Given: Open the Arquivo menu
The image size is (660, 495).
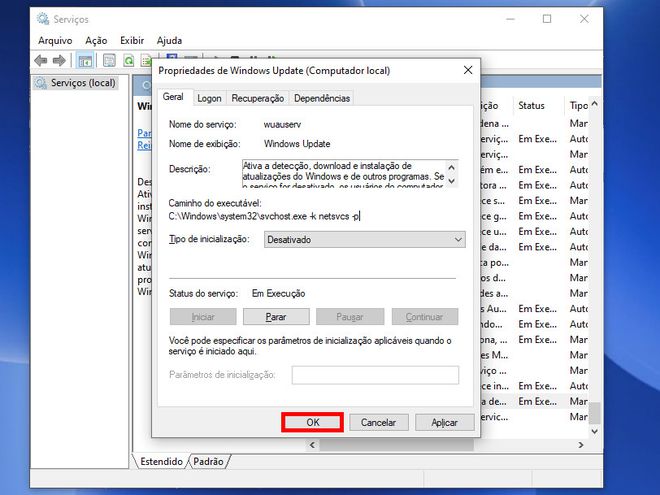Looking at the screenshot, I should point(55,41).
